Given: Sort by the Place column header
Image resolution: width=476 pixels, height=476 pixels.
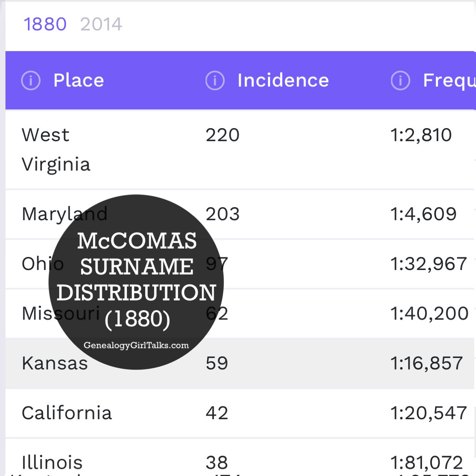Looking at the screenshot, I should [79, 80].
